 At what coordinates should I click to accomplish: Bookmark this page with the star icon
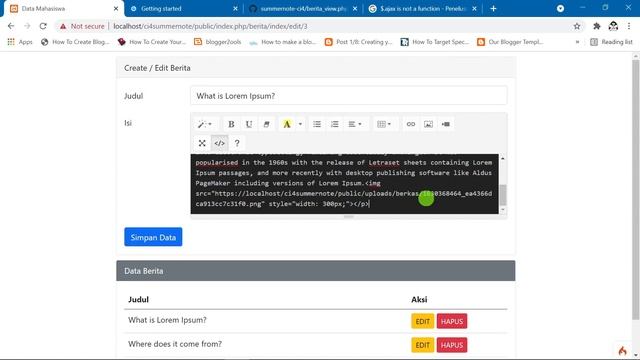coord(577,26)
